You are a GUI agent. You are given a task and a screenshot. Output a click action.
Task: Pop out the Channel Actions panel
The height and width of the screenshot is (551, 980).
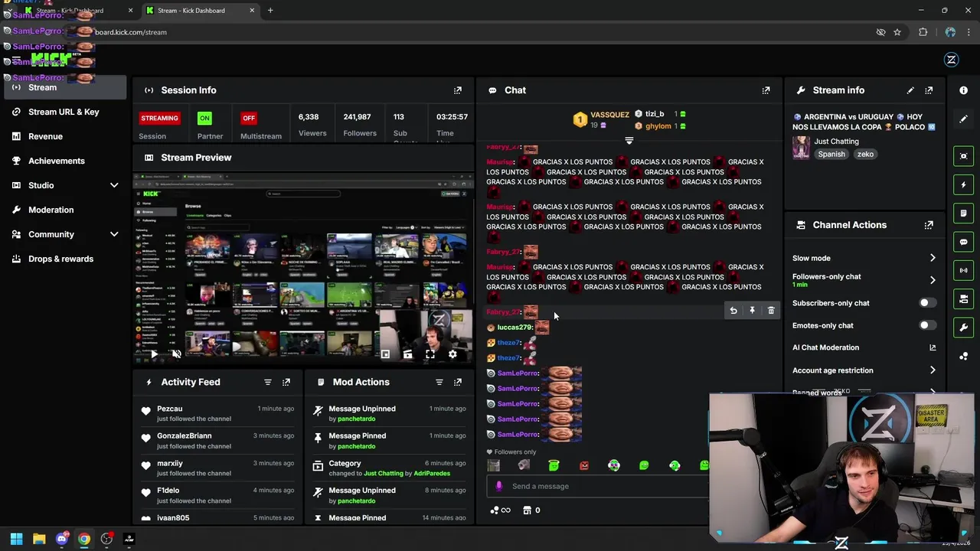pos(929,225)
